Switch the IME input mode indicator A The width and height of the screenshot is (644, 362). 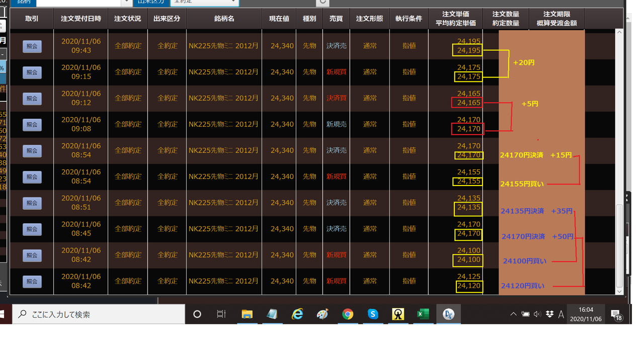click(561, 314)
